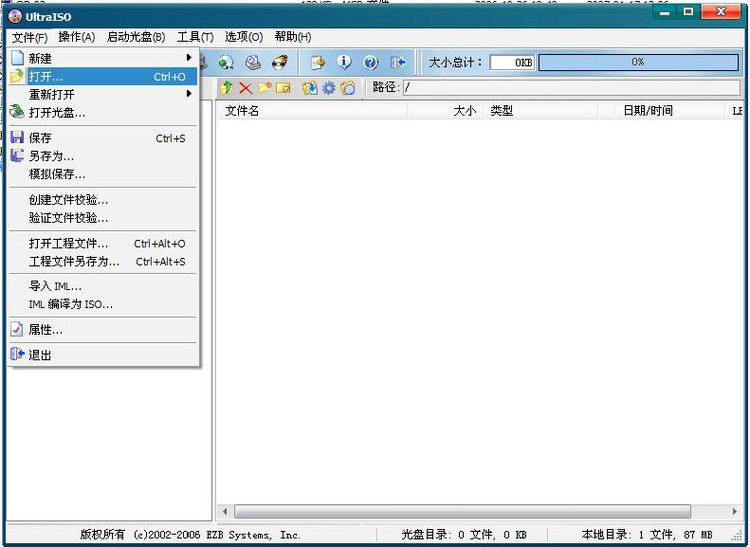Minimize the UltraISO window
The image size is (750, 547).
(x=665, y=12)
